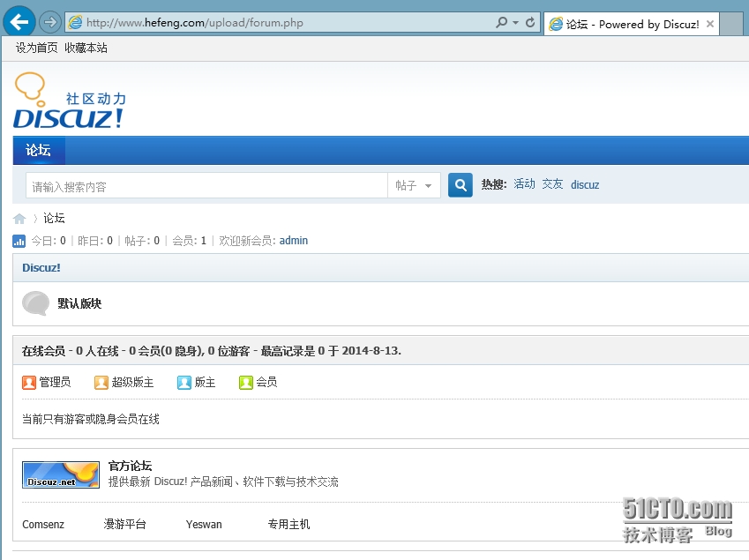Click the 在线会员 heading text

tap(43, 351)
